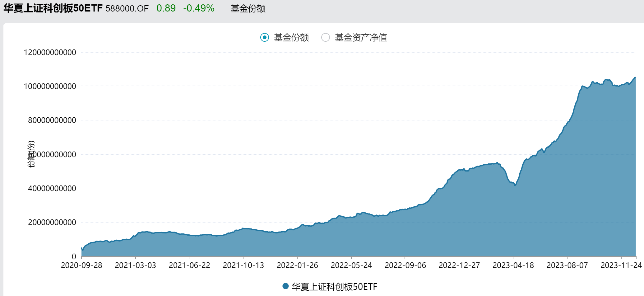The width and height of the screenshot is (644, 296).
Task: Click the x-axis date 2021-03-03
Action: click(135, 265)
